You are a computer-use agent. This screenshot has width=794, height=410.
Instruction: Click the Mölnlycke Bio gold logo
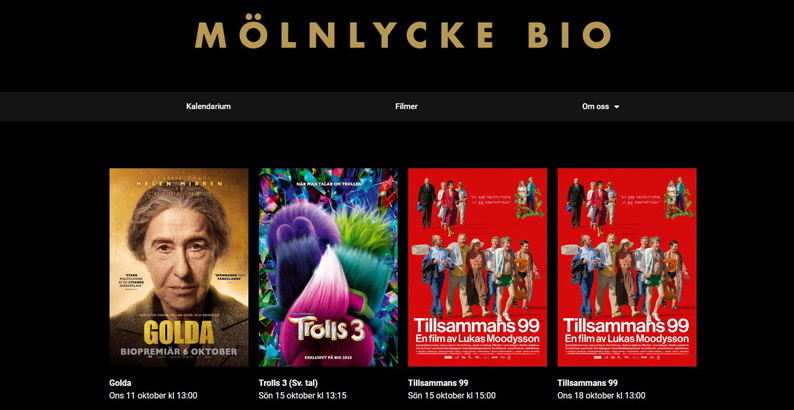pyautogui.click(x=403, y=35)
